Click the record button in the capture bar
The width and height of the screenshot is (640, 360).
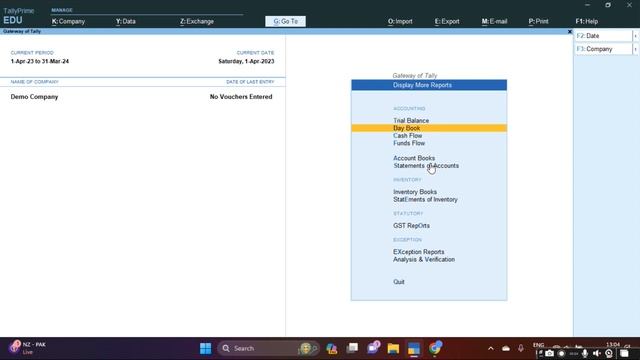click(562, 353)
